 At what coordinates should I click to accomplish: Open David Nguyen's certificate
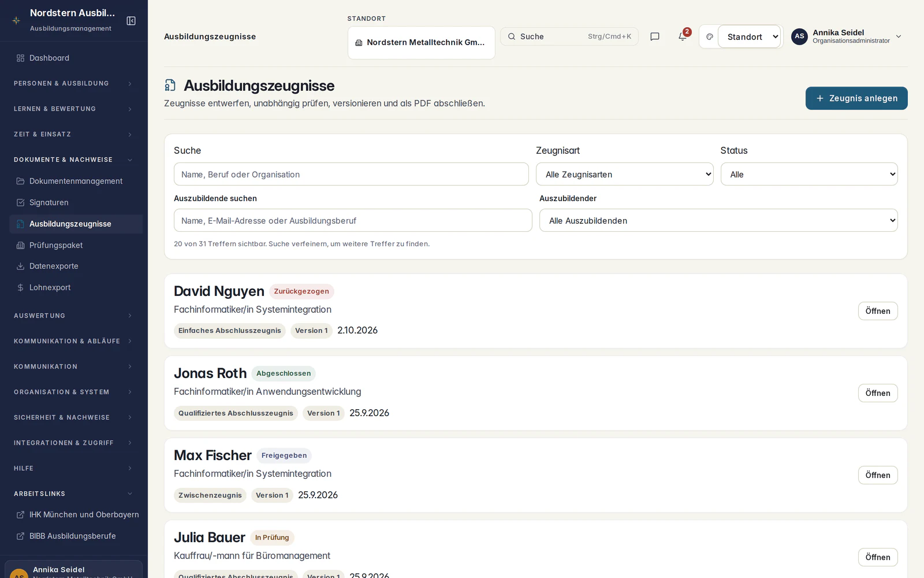click(x=878, y=311)
